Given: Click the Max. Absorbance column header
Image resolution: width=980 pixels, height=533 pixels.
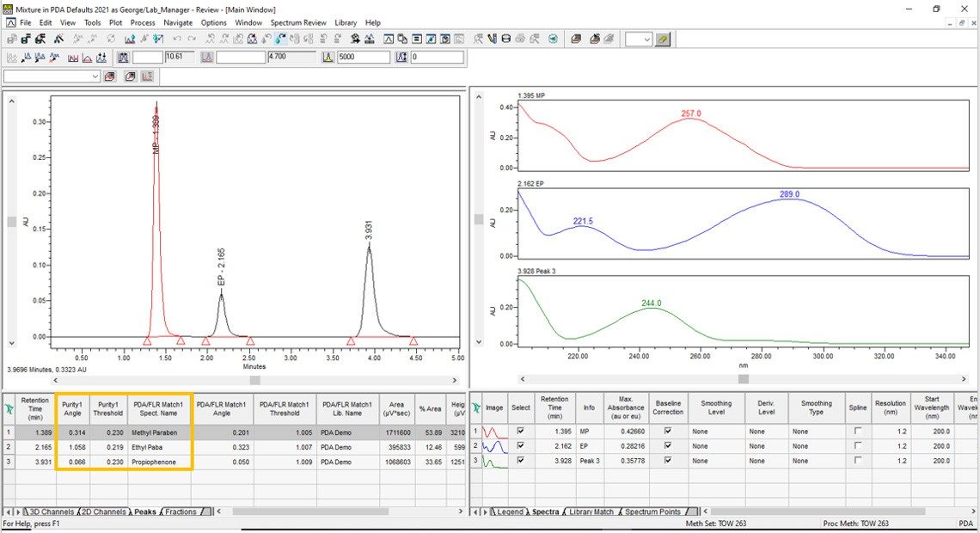Looking at the screenshot, I should (x=626, y=408).
